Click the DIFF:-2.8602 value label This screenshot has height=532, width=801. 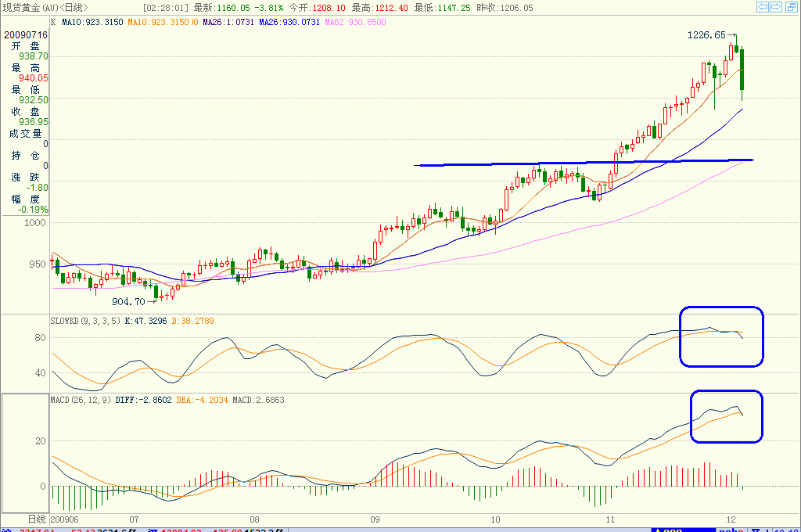[144, 400]
